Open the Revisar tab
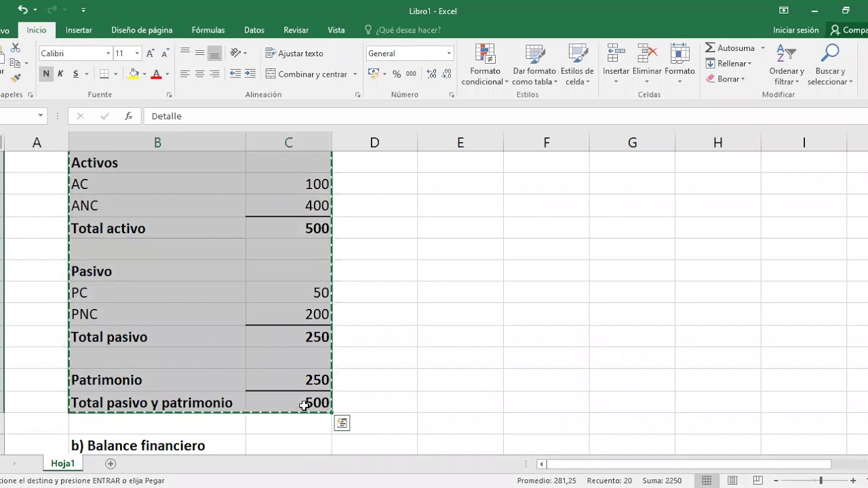This screenshot has width=868, height=488. 296,30
